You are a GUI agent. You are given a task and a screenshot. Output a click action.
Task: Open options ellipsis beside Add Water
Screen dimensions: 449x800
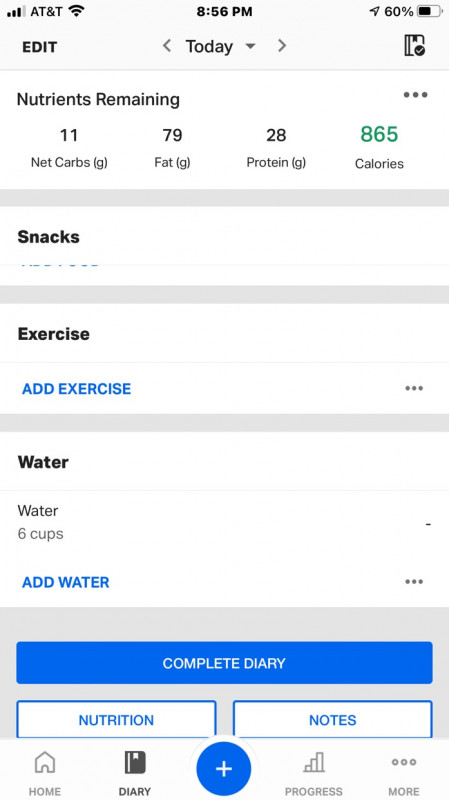click(x=414, y=582)
